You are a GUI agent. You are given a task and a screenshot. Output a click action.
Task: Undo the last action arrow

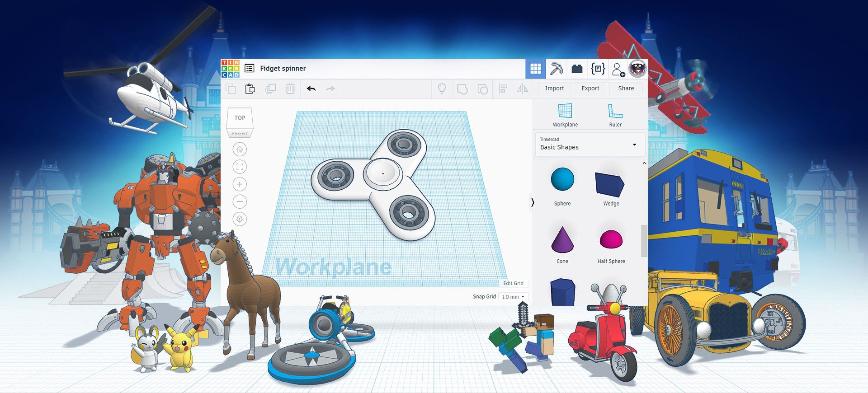[x=311, y=89]
